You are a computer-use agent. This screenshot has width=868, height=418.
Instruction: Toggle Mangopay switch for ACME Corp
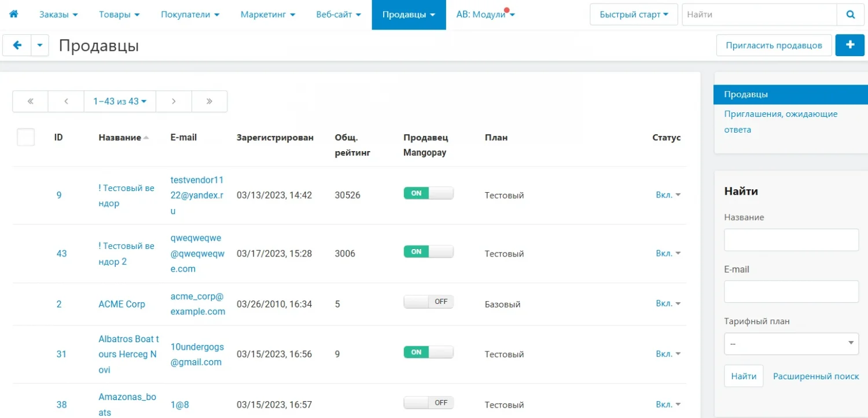pos(428,302)
